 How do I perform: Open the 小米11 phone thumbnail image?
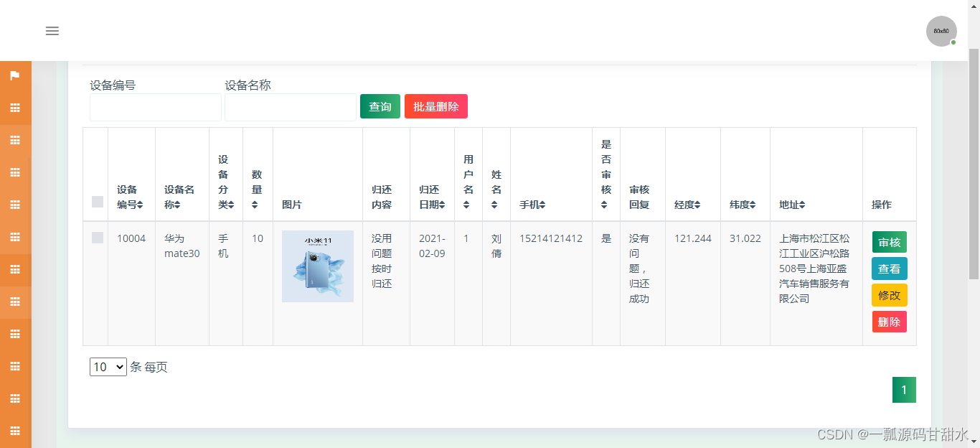click(x=318, y=266)
